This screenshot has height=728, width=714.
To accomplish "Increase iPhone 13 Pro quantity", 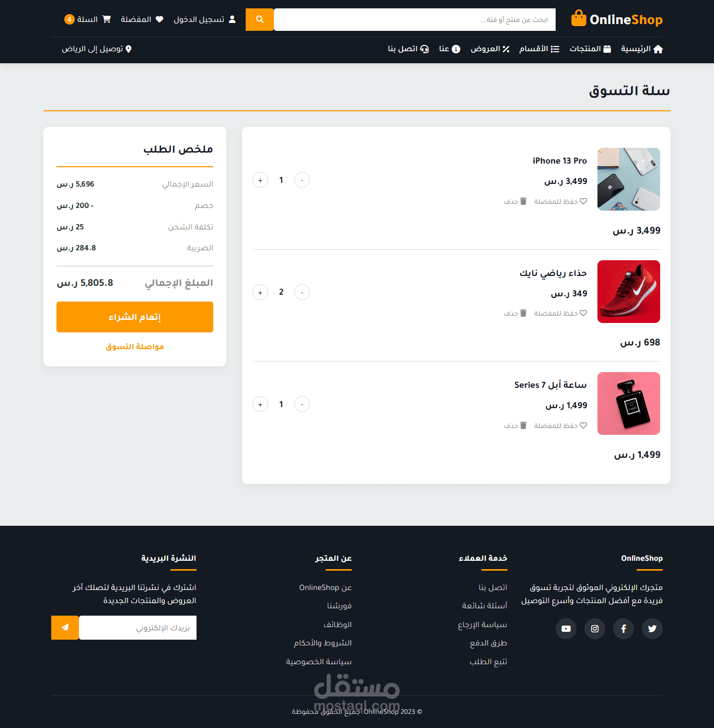I will pos(260,180).
